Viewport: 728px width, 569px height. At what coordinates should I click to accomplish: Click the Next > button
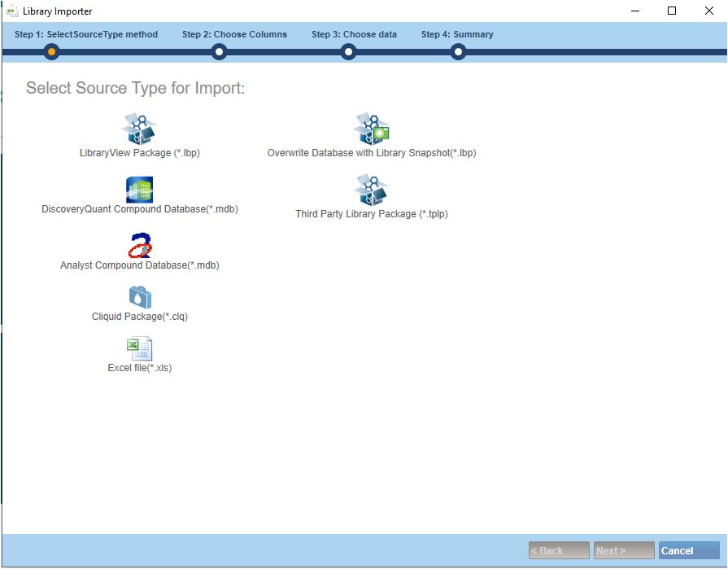point(624,551)
